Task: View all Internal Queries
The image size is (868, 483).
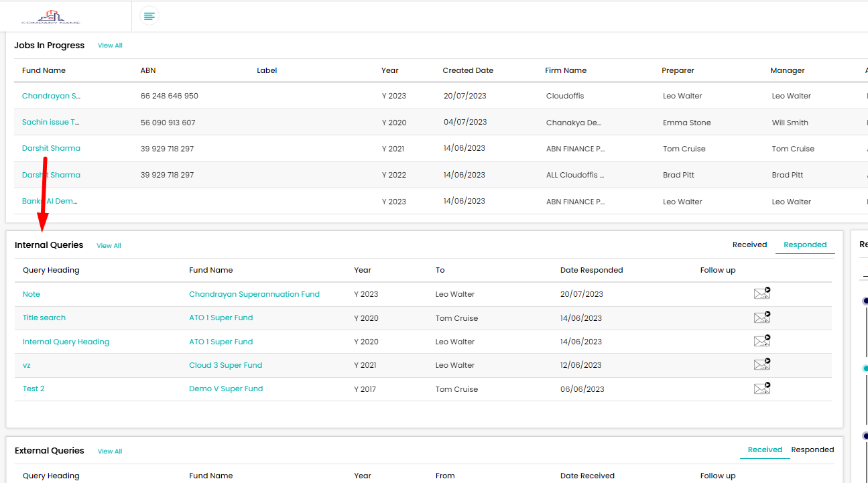Action: [109, 246]
